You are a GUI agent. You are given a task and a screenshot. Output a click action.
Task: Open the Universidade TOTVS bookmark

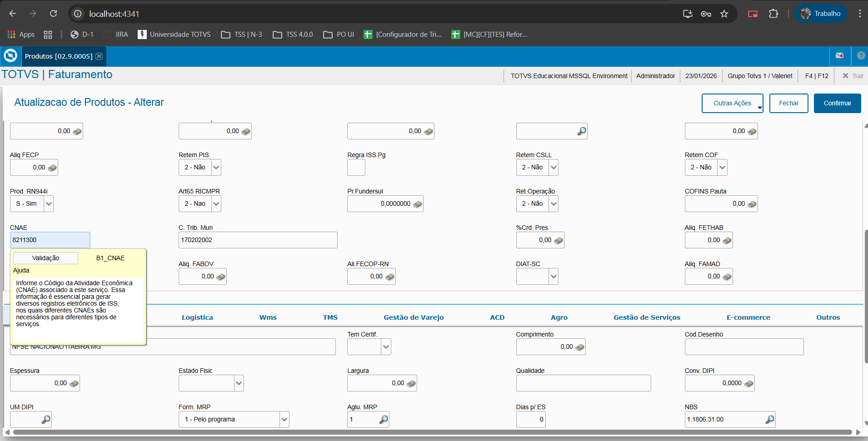[x=175, y=35]
